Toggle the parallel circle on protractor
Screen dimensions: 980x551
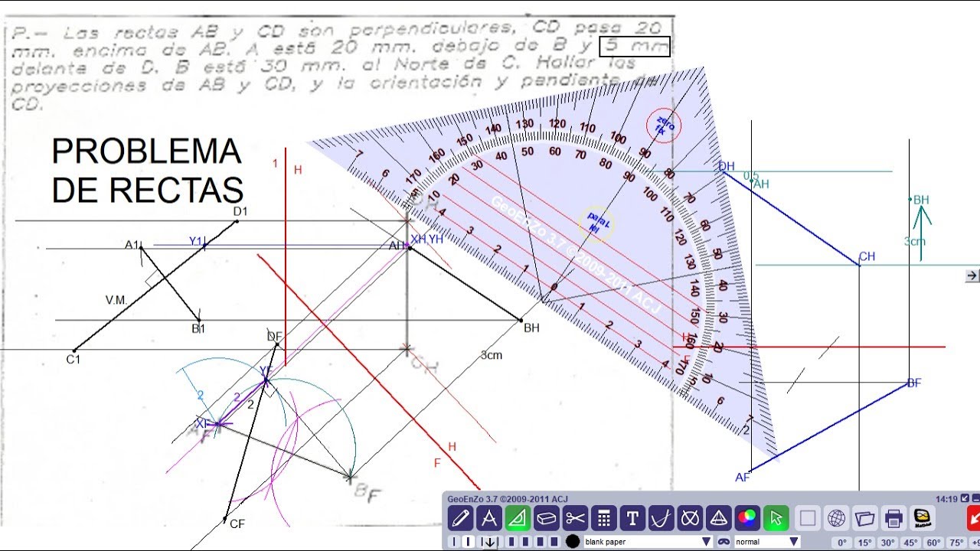click(x=597, y=223)
